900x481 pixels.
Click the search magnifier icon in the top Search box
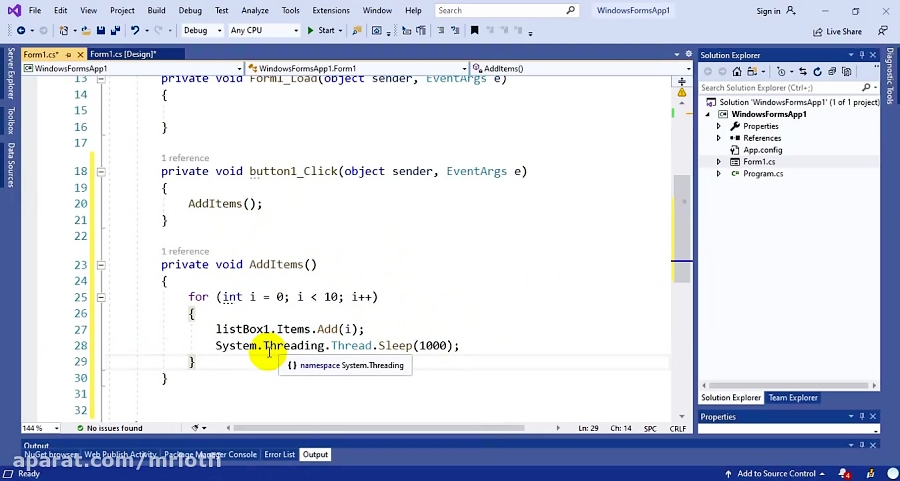[570, 10]
